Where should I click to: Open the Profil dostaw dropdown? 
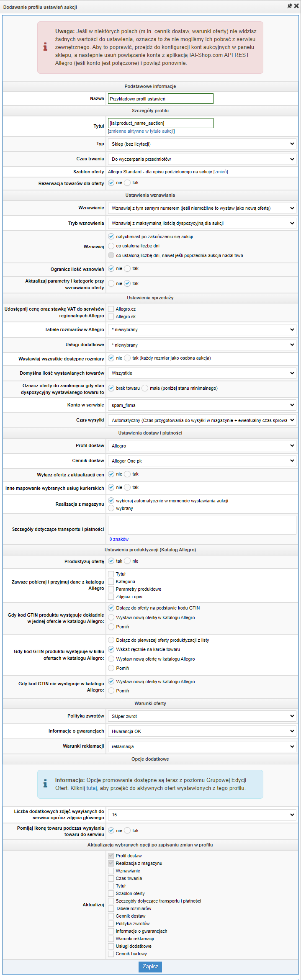[202, 446]
